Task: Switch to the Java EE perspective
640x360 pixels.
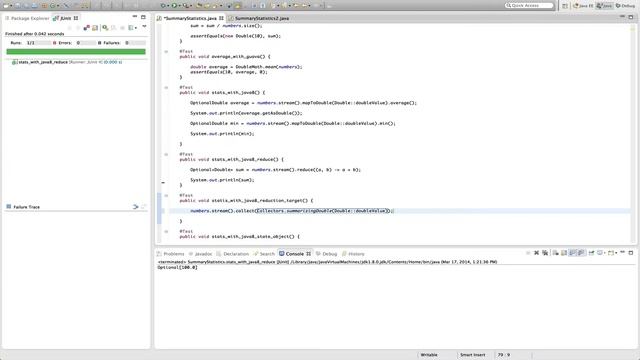Action: coord(584,6)
